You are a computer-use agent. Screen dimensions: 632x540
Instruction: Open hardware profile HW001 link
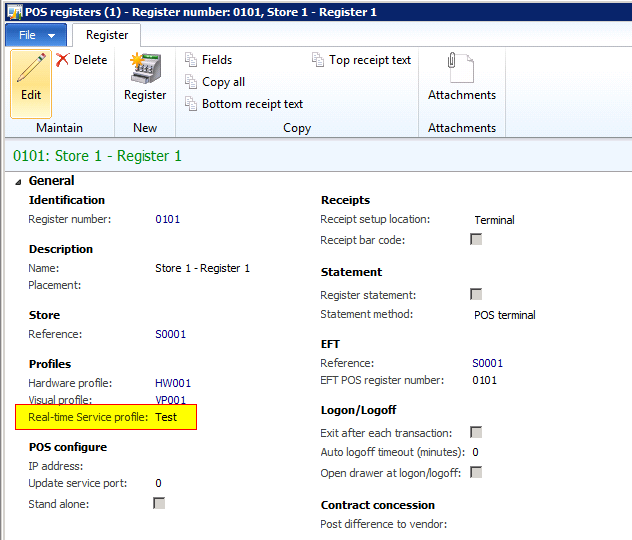coord(172,383)
